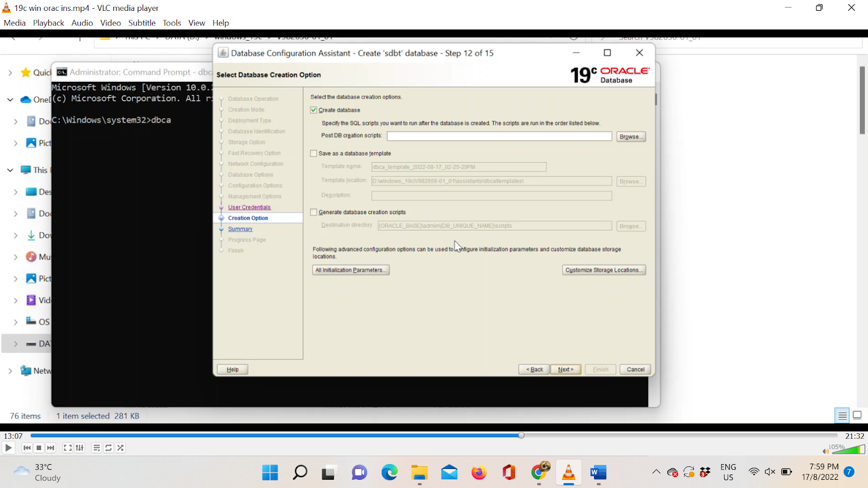Stop playback in VLC
The image size is (868, 488).
(39, 448)
